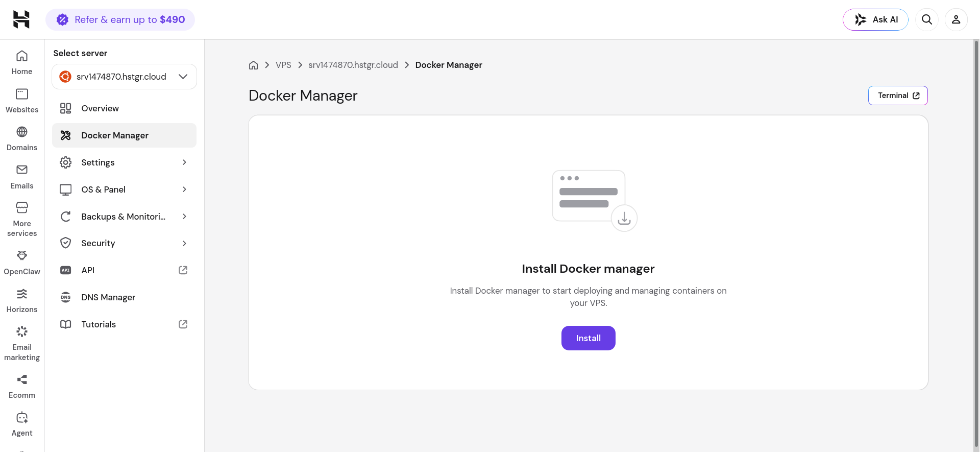The height and width of the screenshot is (452, 980).
Task: Open the Horizons icon
Action: pos(22,294)
